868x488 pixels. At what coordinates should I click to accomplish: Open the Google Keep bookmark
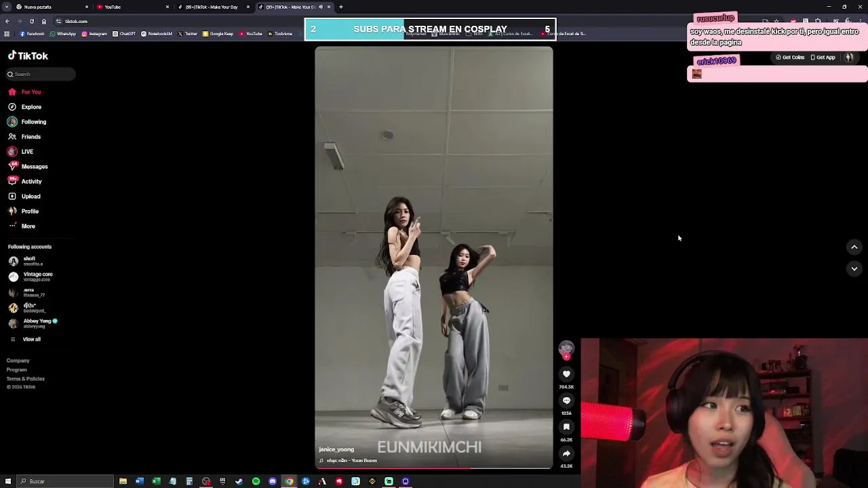218,34
